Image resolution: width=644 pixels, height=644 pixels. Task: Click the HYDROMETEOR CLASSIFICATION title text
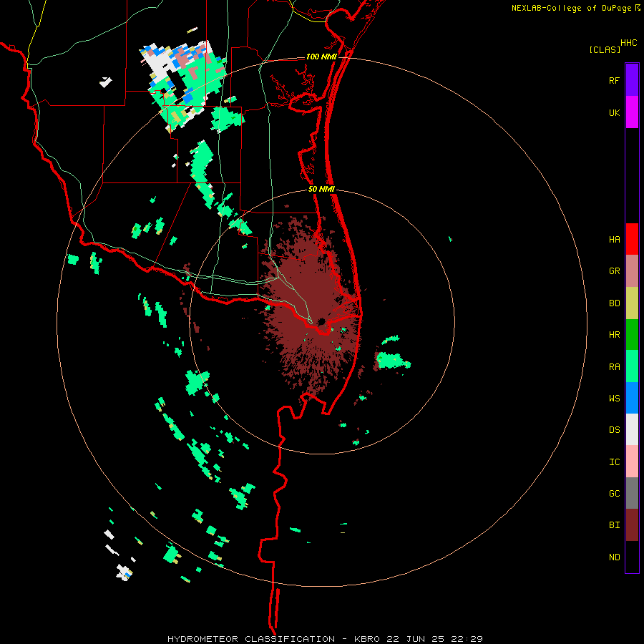(x=251, y=639)
